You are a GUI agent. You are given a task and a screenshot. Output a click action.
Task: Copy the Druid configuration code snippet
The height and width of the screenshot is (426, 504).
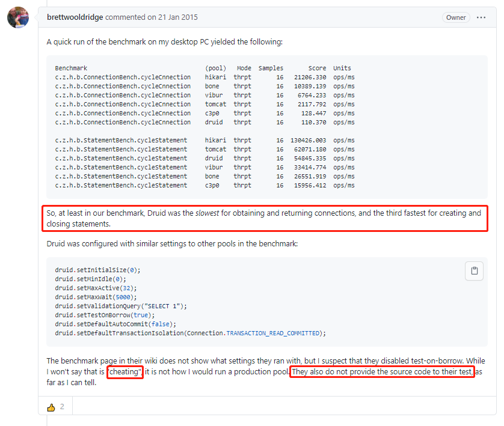click(x=474, y=270)
